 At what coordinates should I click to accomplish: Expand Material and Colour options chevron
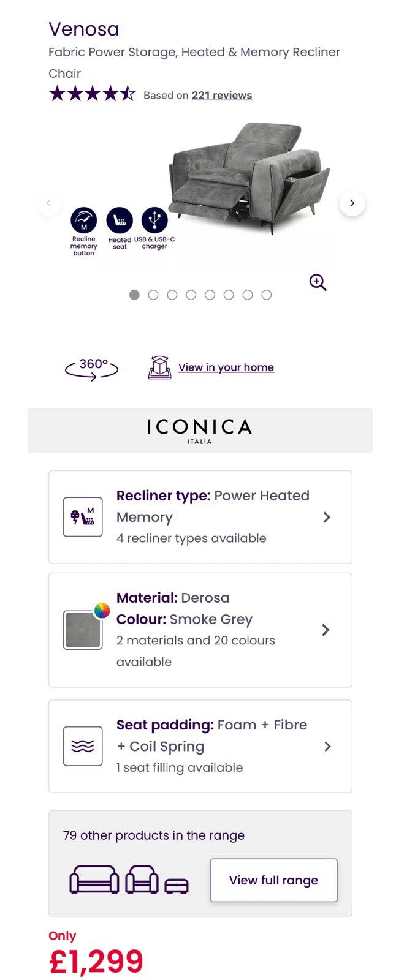326,630
